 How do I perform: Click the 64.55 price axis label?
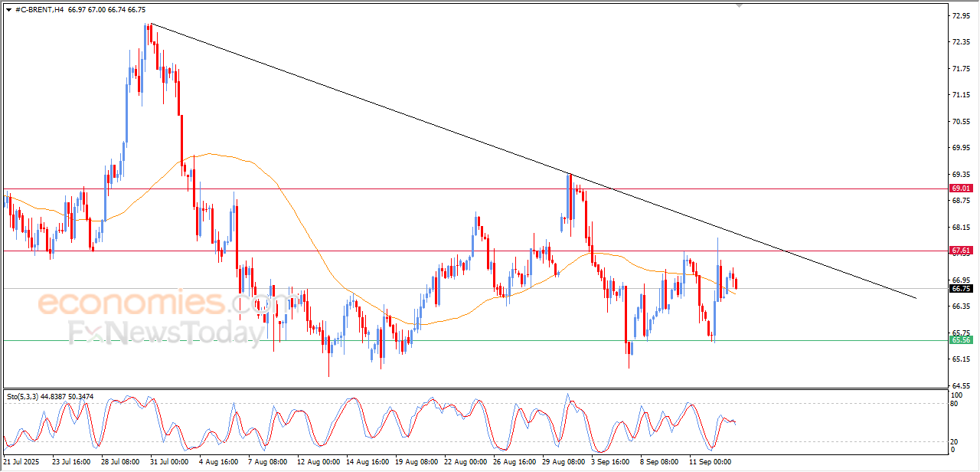click(x=962, y=385)
